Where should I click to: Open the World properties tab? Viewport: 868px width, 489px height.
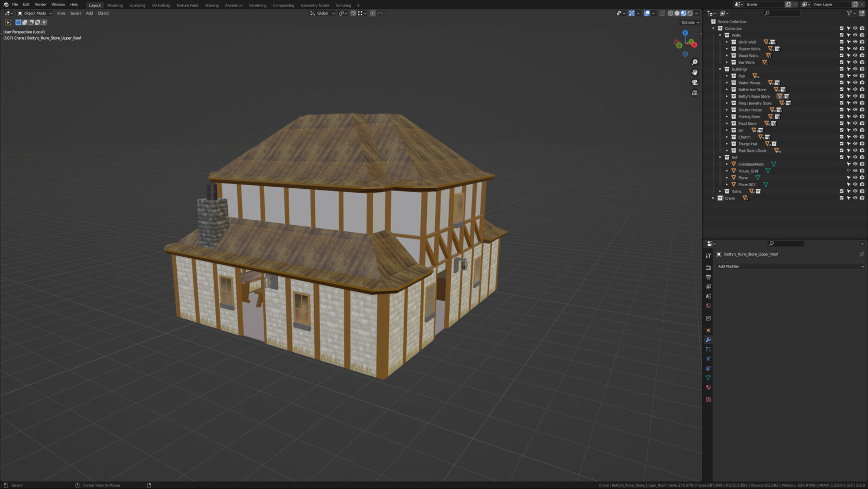tap(708, 306)
